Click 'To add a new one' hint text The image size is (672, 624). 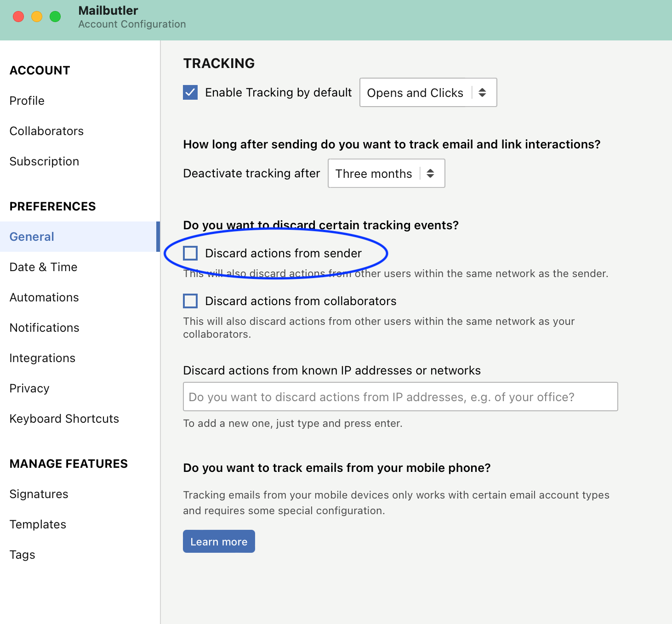(x=293, y=423)
